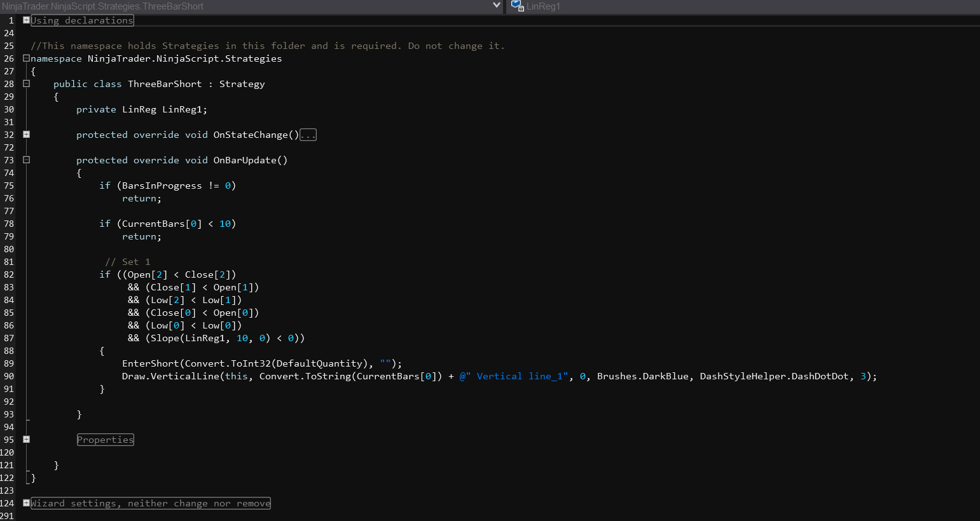Click the 'EnterShort' call on line 89

pos(151,363)
